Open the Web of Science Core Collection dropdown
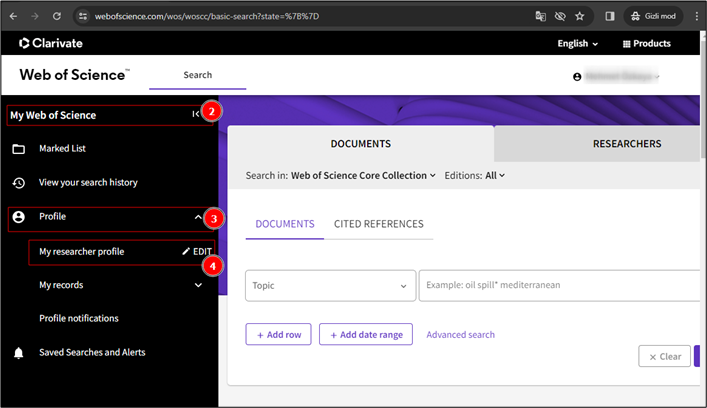 363,175
